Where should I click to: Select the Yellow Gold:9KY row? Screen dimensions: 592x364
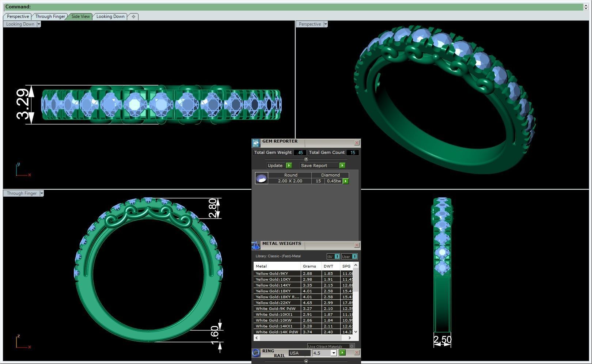point(303,273)
